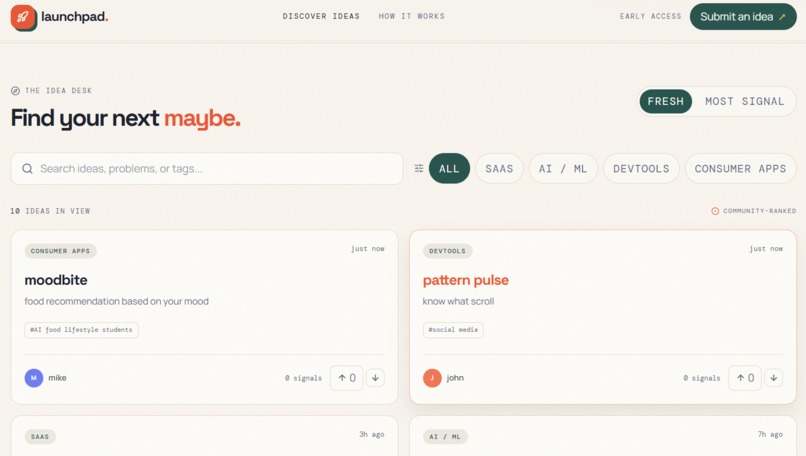Select the Devtools category filter
The image size is (806, 456).
(641, 169)
